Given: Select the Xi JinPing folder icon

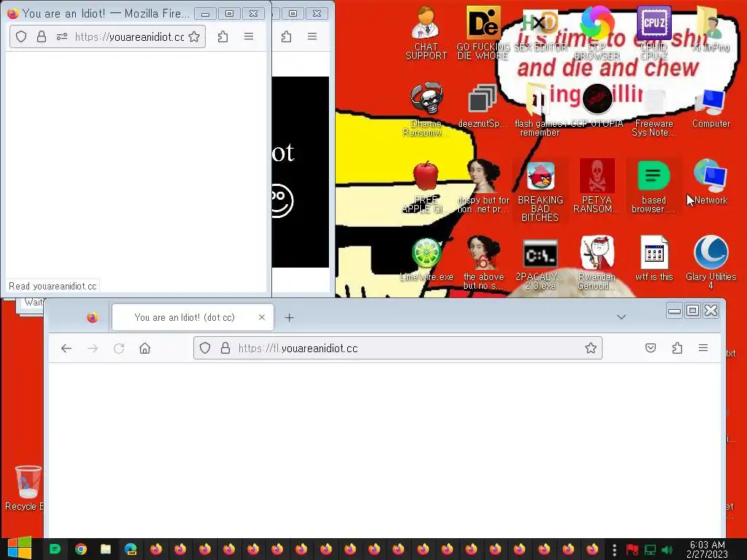Looking at the screenshot, I should click(711, 29).
